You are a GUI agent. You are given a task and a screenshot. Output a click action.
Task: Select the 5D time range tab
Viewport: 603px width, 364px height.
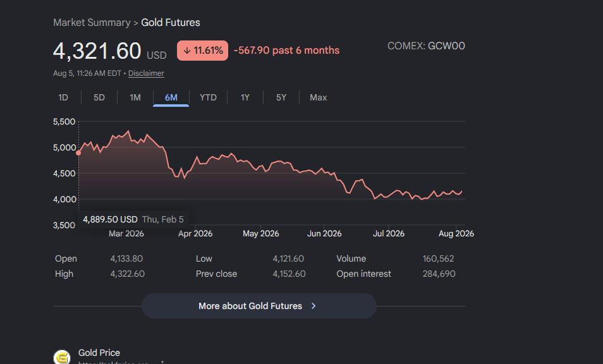(x=99, y=97)
